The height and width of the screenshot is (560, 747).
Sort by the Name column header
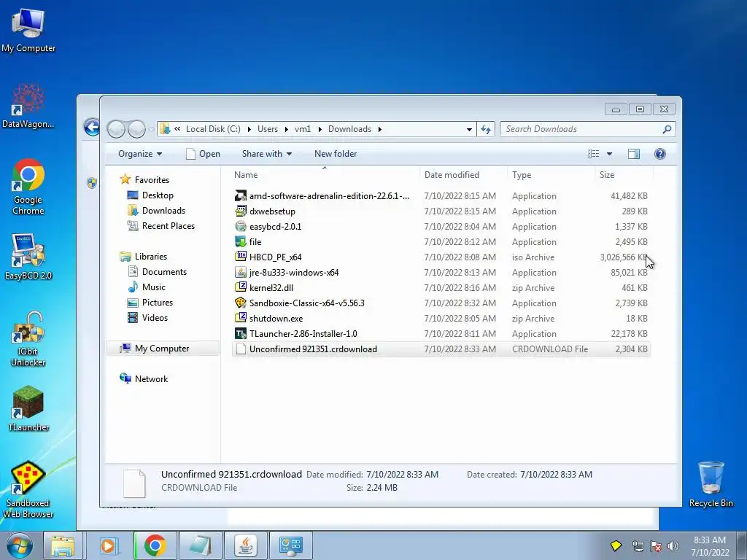[x=324, y=175]
